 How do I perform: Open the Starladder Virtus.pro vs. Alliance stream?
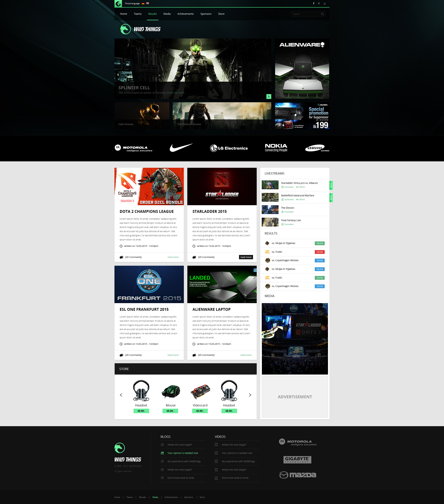295,185
